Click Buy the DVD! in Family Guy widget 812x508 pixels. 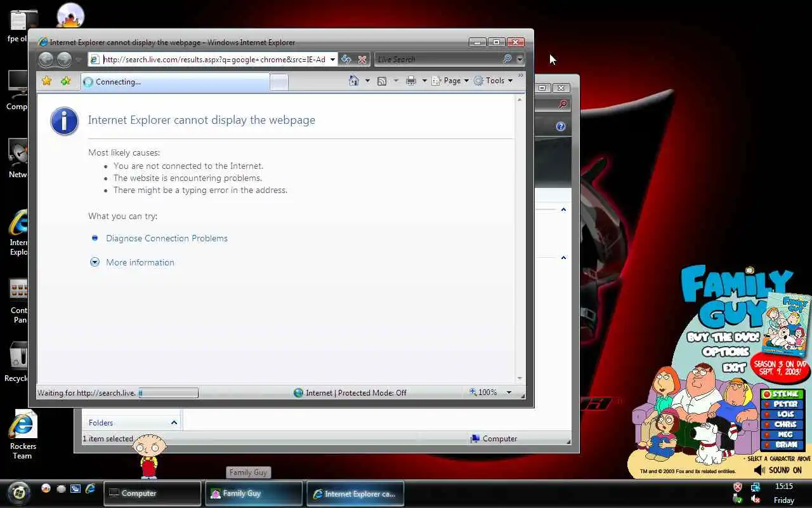723,337
